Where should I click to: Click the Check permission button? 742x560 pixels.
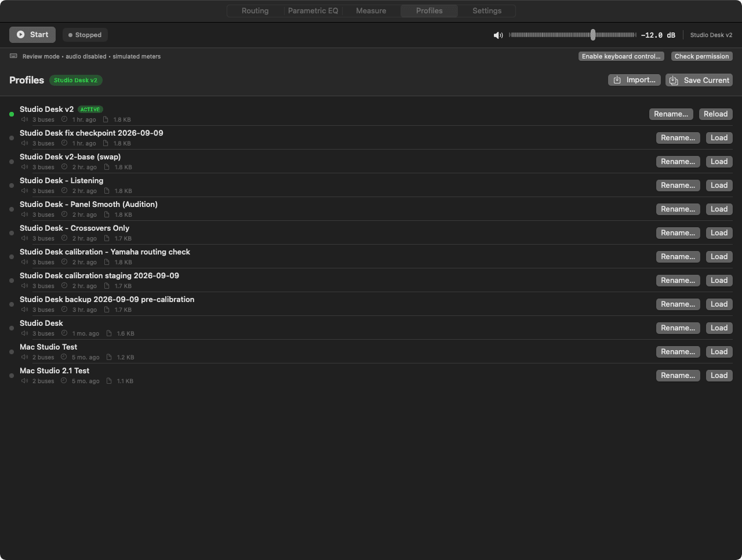click(701, 56)
